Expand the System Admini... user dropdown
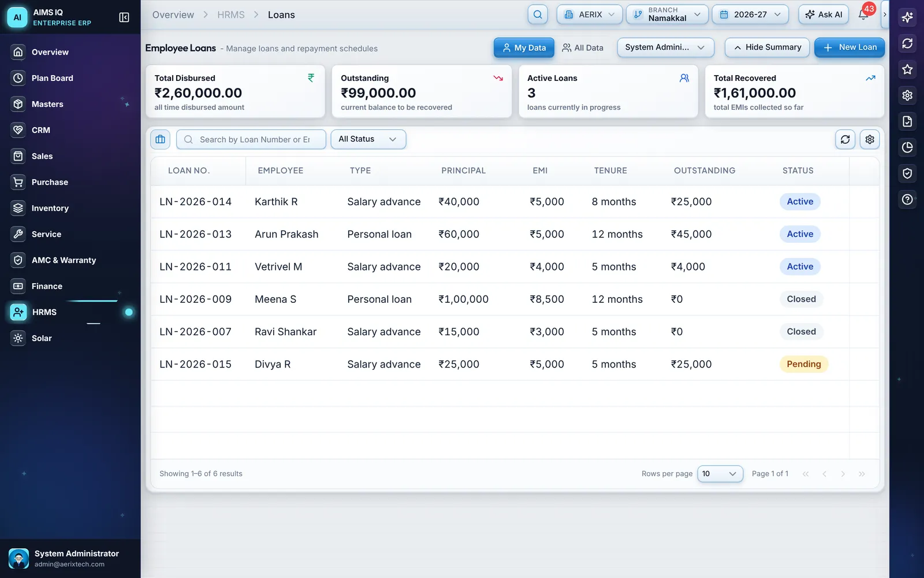The height and width of the screenshot is (578, 924). pyautogui.click(x=665, y=47)
